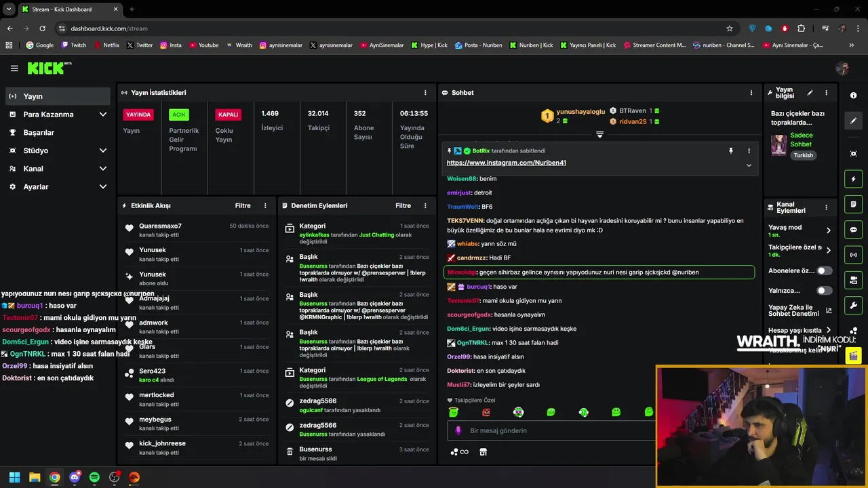Click Sero423 in activity feed

click(152, 371)
